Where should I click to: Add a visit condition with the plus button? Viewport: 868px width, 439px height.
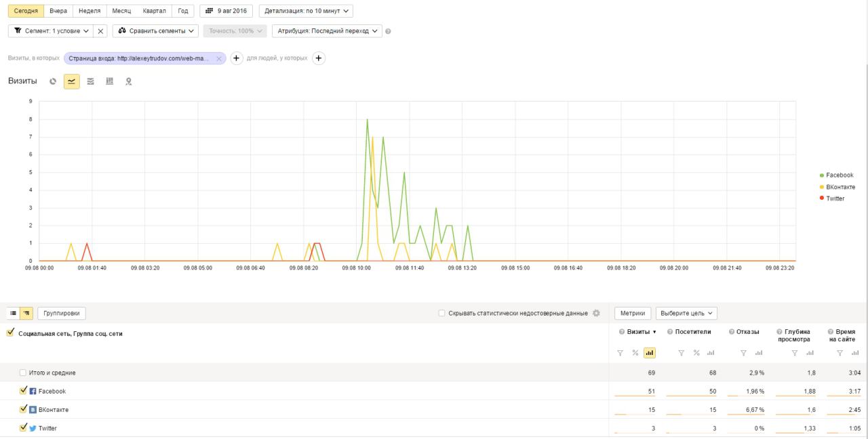pos(237,58)
